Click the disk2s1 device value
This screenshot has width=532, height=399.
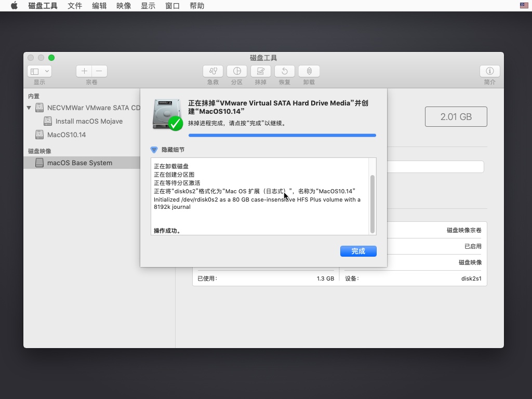471,278
